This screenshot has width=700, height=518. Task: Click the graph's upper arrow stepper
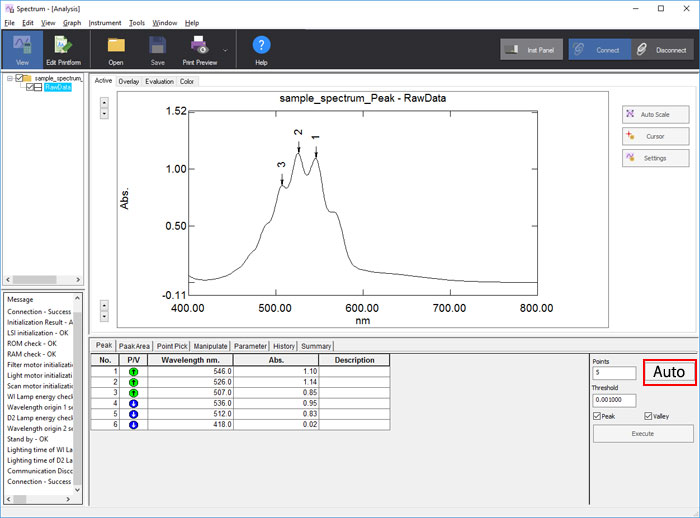point(105,101)
